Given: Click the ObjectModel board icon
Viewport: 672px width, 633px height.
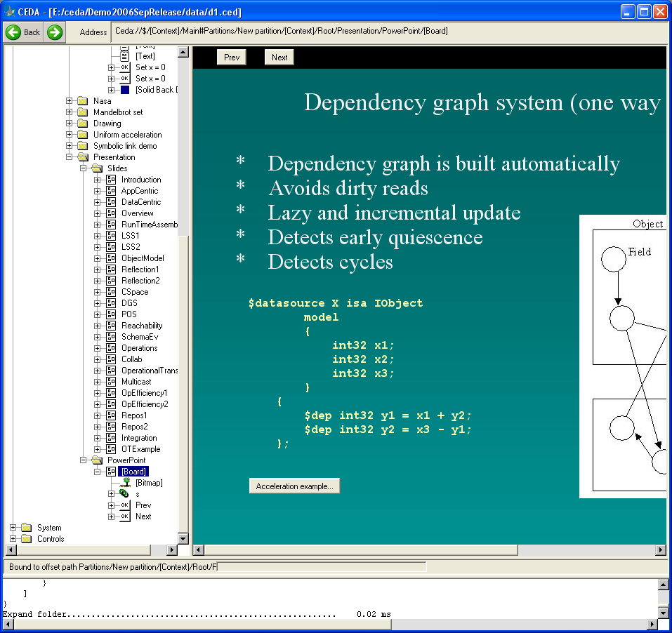Looking at the screenshot, I should [111, 258].
